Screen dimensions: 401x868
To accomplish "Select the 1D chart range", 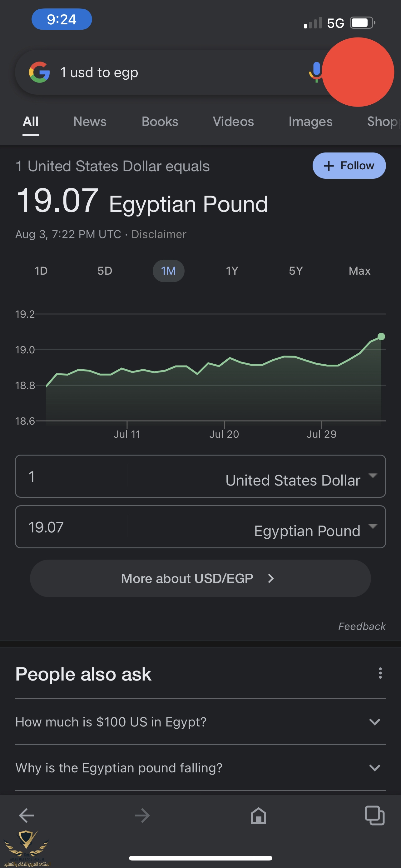I will [x=41, y=271].
